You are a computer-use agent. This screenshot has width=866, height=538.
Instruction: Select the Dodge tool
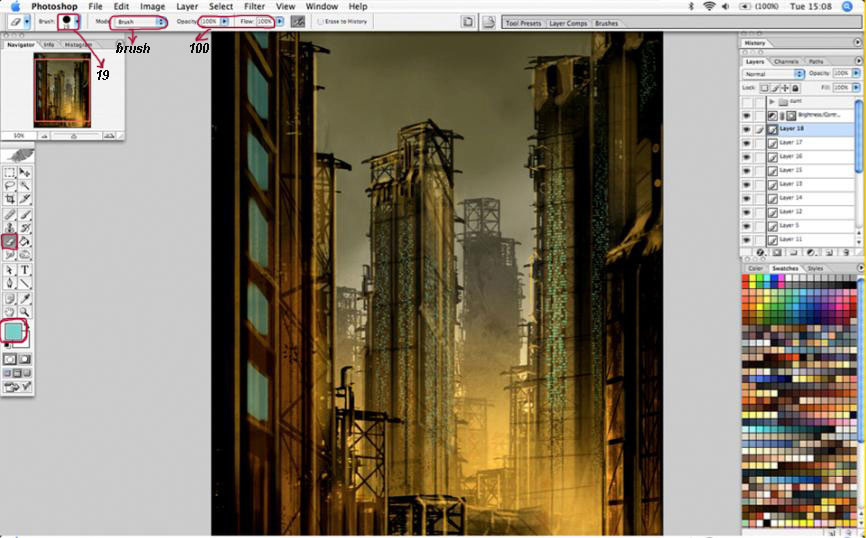coord(25,254)
